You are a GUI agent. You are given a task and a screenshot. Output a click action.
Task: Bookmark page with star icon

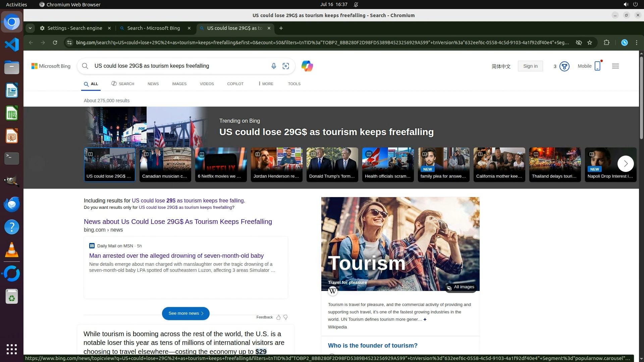click(590, 43)
